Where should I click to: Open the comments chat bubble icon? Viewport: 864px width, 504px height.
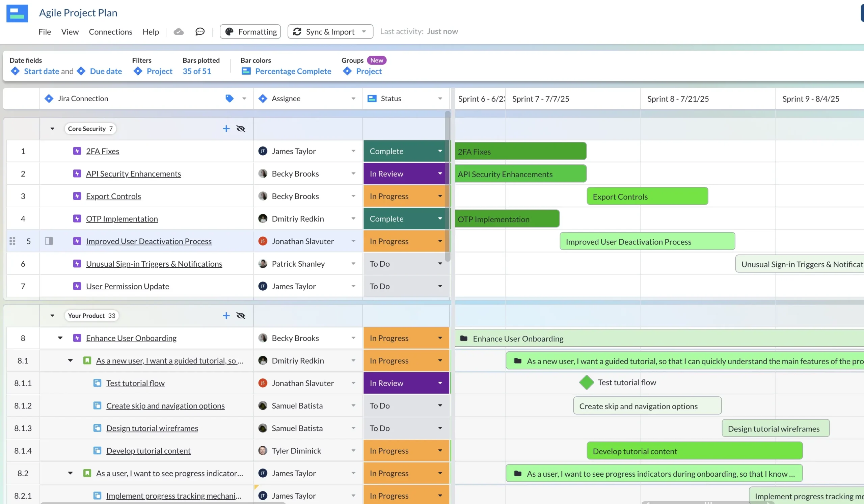(x=200, y=31)
